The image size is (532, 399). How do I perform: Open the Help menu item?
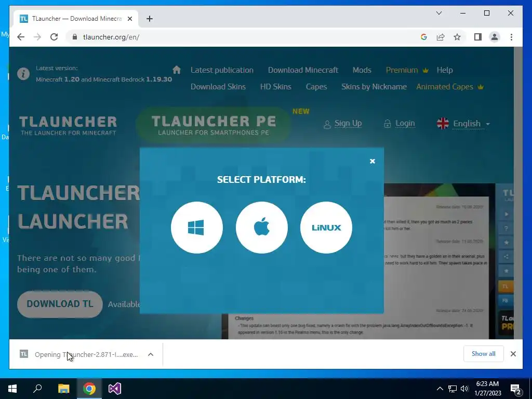click(x=445, y=70)
